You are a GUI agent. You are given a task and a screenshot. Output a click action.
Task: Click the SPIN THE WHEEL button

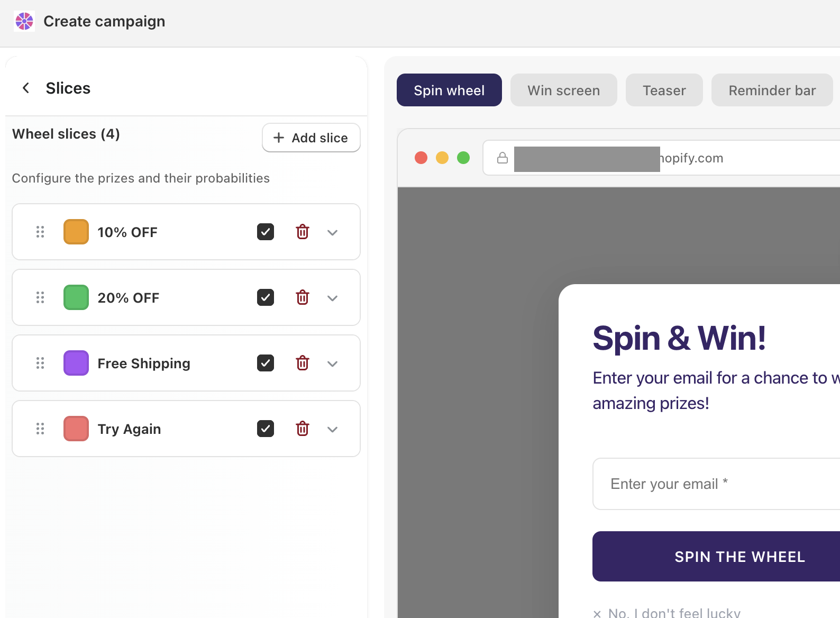point(716,556)
